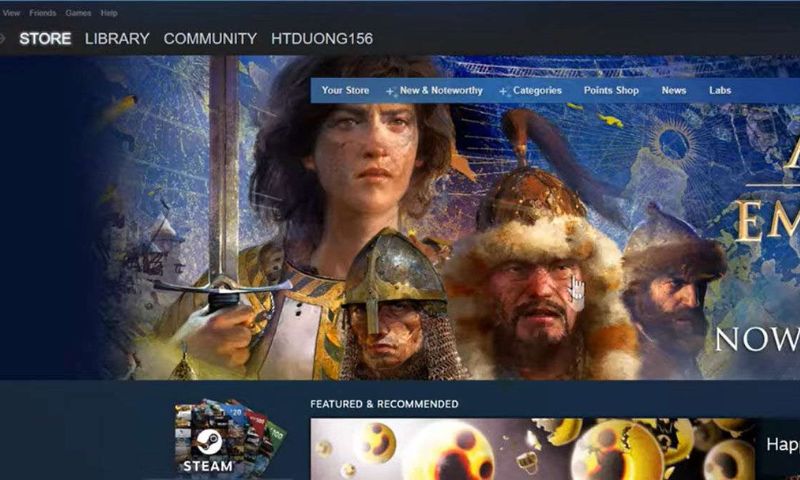The image size is (800, 480).
Task: Open the featured game with yellow spheres
Action: tap(533, 449)
